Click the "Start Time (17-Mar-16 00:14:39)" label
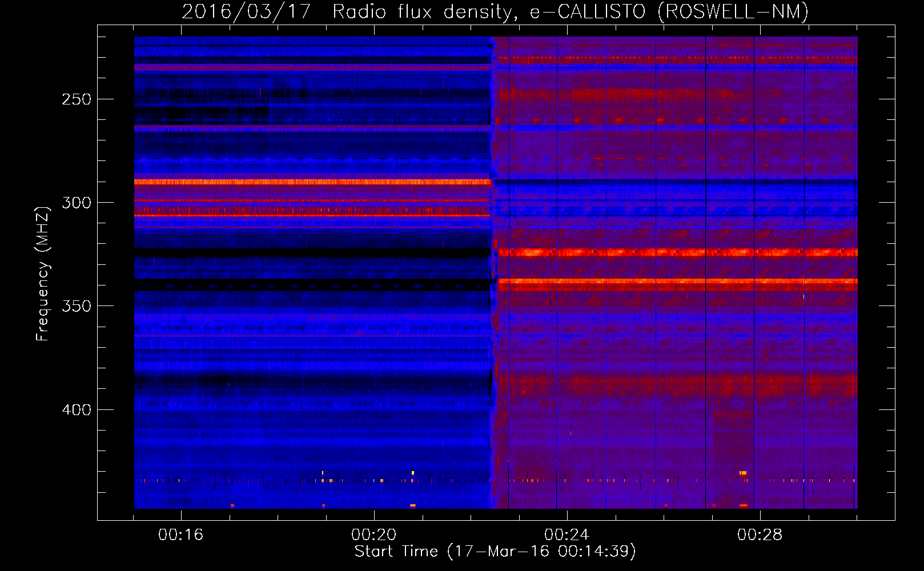This screenshot has height=571, width=924. [495, 552]
